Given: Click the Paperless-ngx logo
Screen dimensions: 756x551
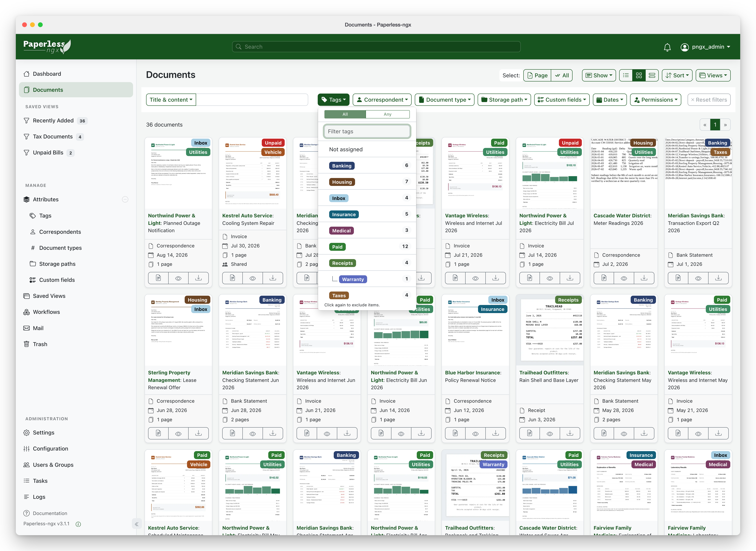Looking at the screenshot, I should (x=47, y=47).
